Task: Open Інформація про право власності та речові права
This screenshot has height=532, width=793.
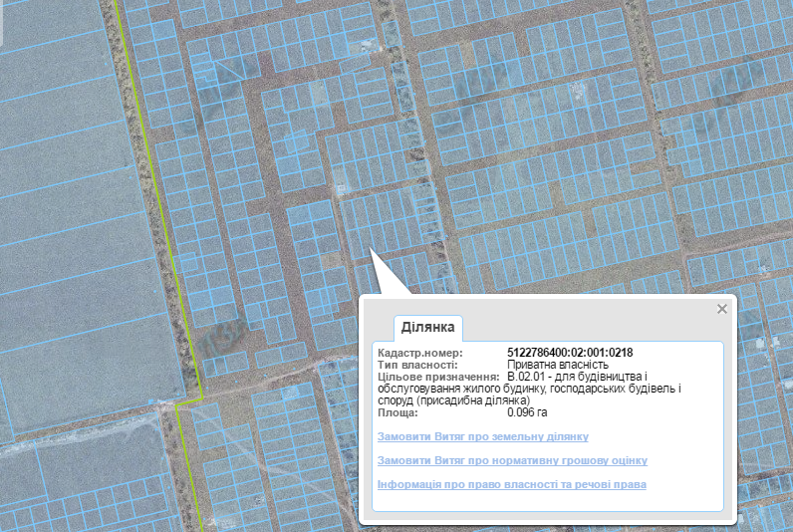Action: coord(512,484)
